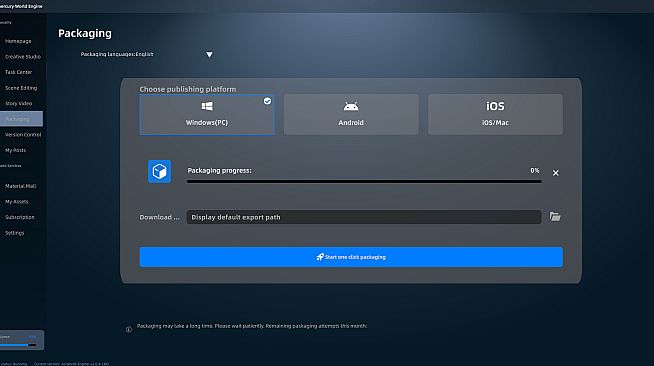Click the packaging progress bar
Image resolution: width=654 pixels, height=366 pixels.
click(x=364, y=182)
